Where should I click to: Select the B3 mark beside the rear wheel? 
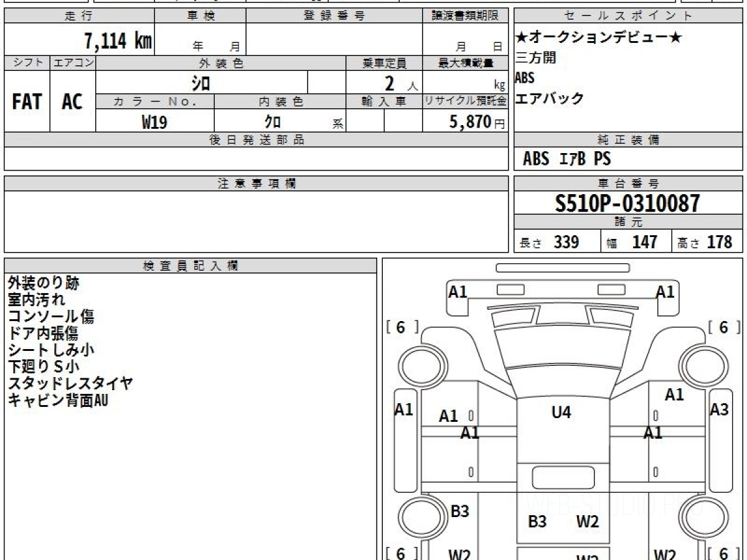[x=459, y=511]
